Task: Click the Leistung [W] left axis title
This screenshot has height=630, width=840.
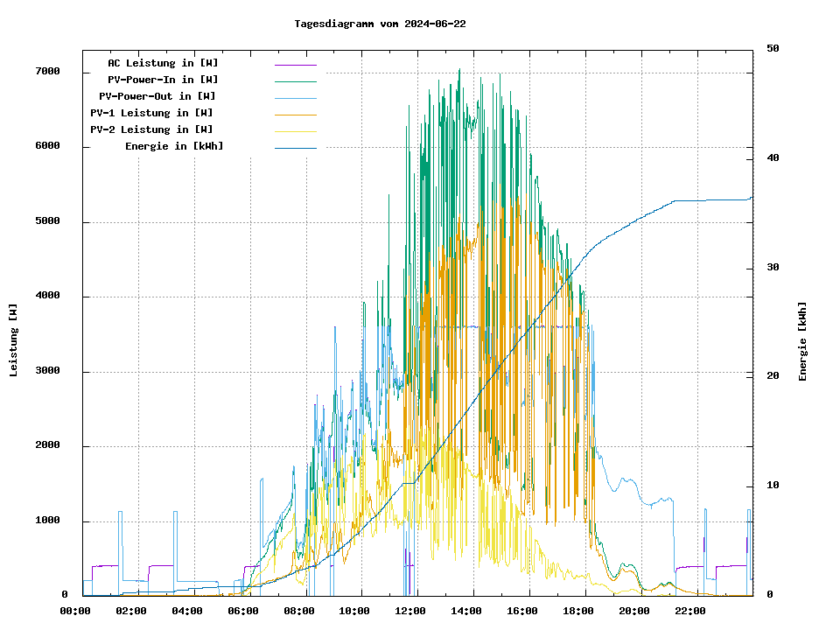Action: [14, 340]
